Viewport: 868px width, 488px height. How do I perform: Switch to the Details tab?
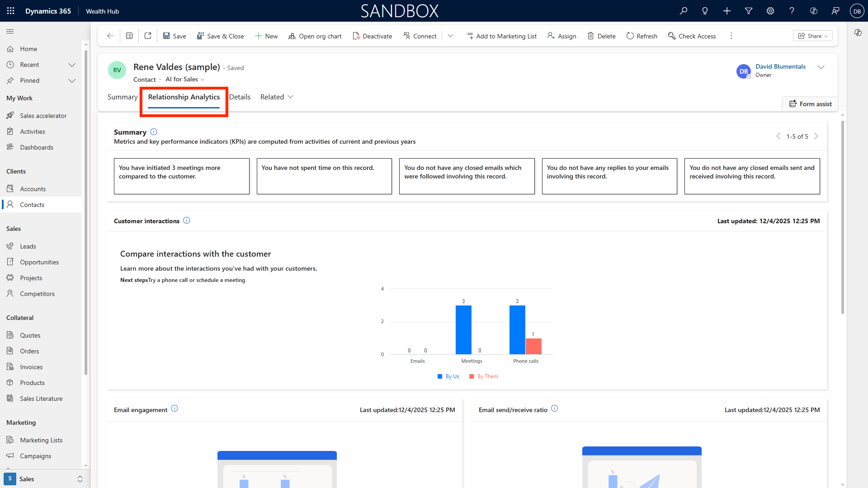(x=240, y=97)
